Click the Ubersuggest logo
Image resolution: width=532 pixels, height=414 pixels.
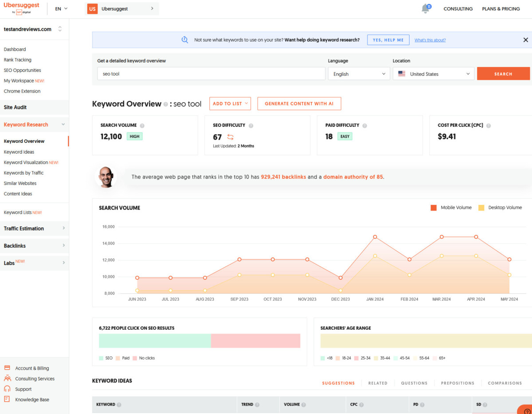(x=21, y=8)
